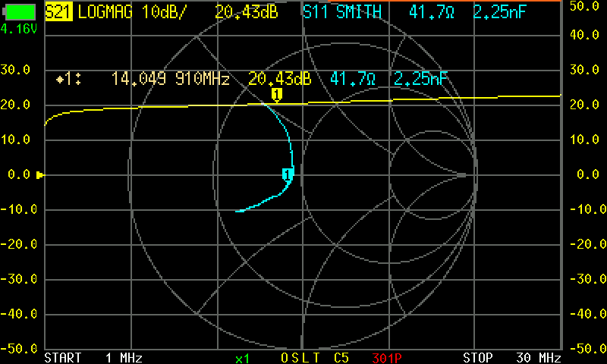Click the marker row 2.25nF capacitance value

pyautogui.click(x=421, y=79)
